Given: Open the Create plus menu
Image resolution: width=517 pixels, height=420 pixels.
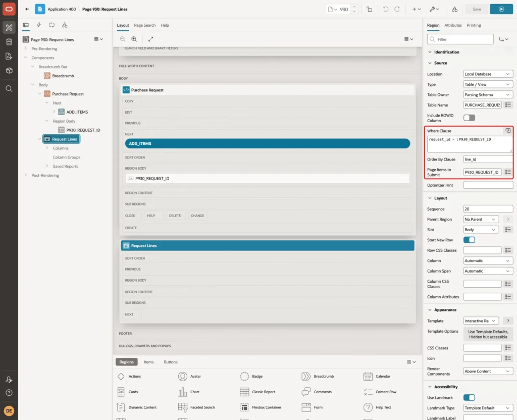Looking at the screenshot, I should [x=417, y=9].
